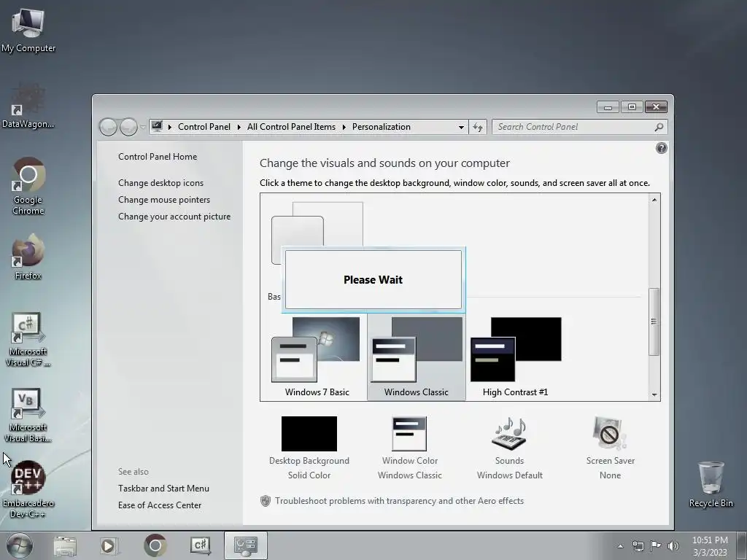Open Microsoft Visual Basic desktop shortcut
The image size is (747, 560).
pos(28,415)
